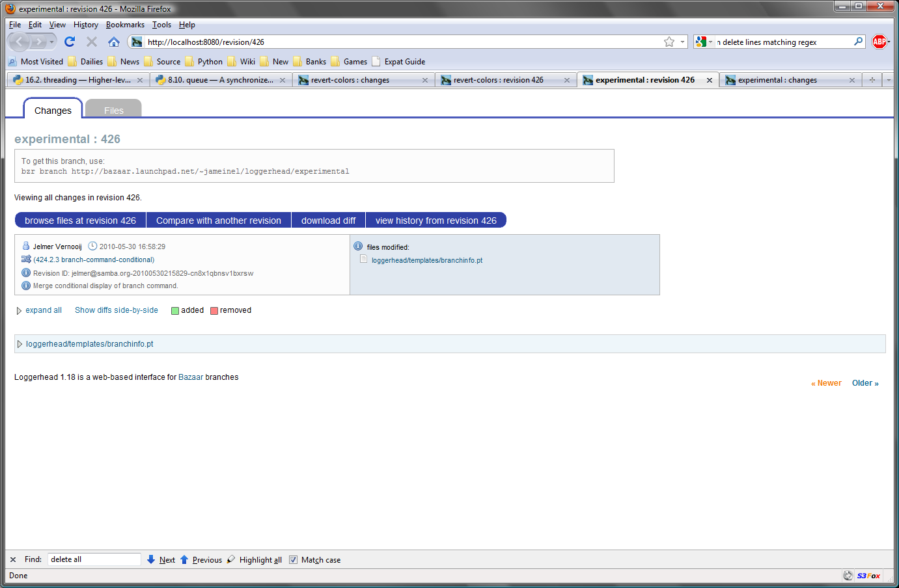Switch to the Files tab
The width and height of the screenshot is (899, 588).
click(x=113, y=111)
